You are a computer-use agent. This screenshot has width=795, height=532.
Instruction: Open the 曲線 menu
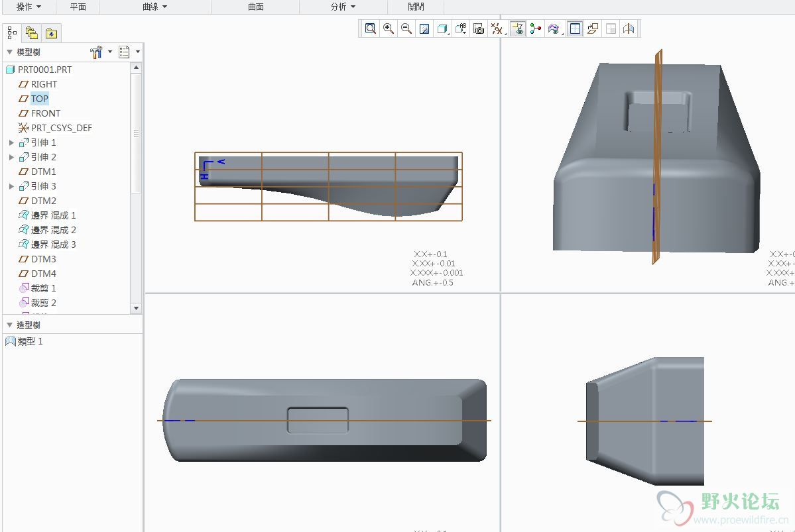click(155, 7)
